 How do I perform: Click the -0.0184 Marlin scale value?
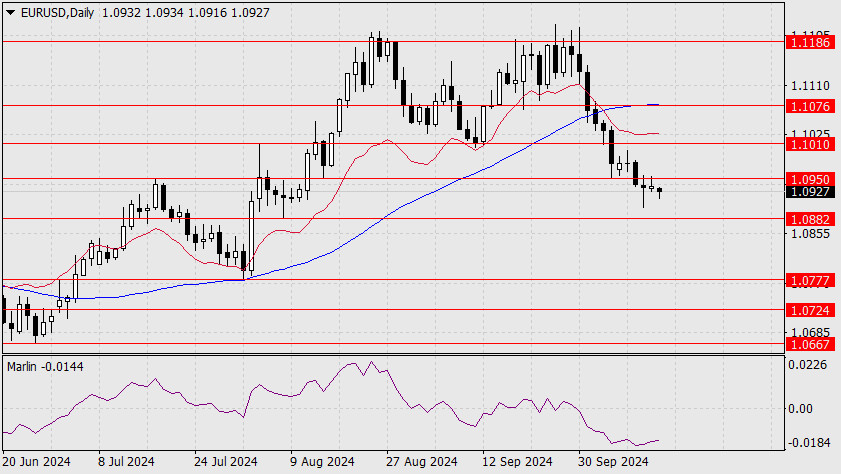[807, 442]
